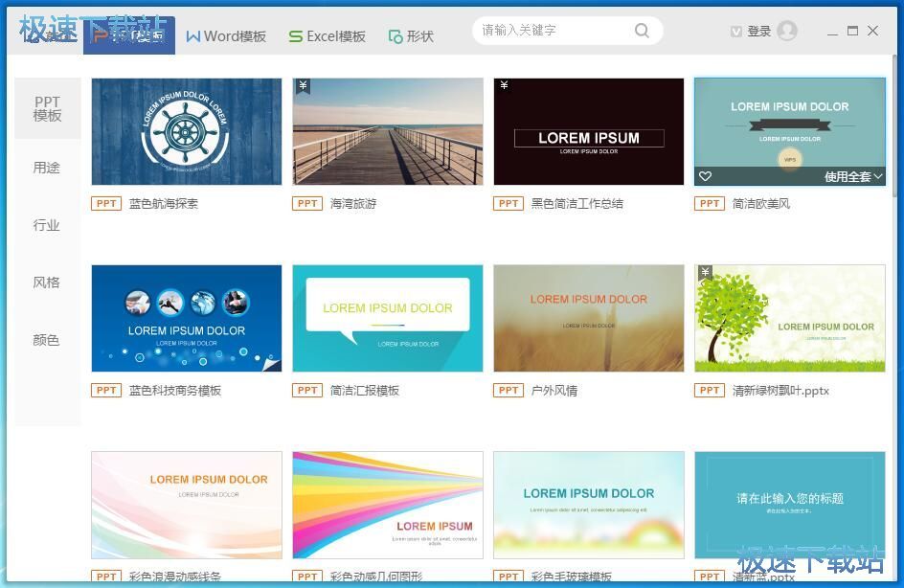Open the 海湾旅游 pier template thumbnail
Image resolution: width=904 pixels, height=588 pixels.
[388, 131]
